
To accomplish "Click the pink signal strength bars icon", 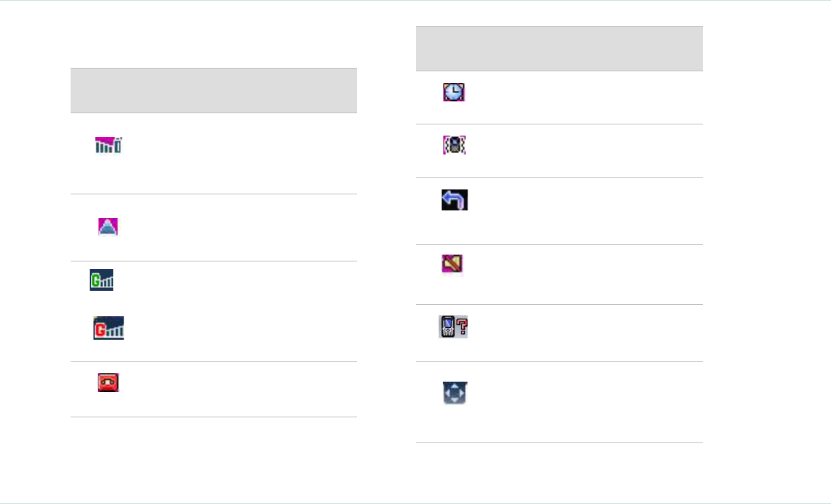I will point(108,145).
